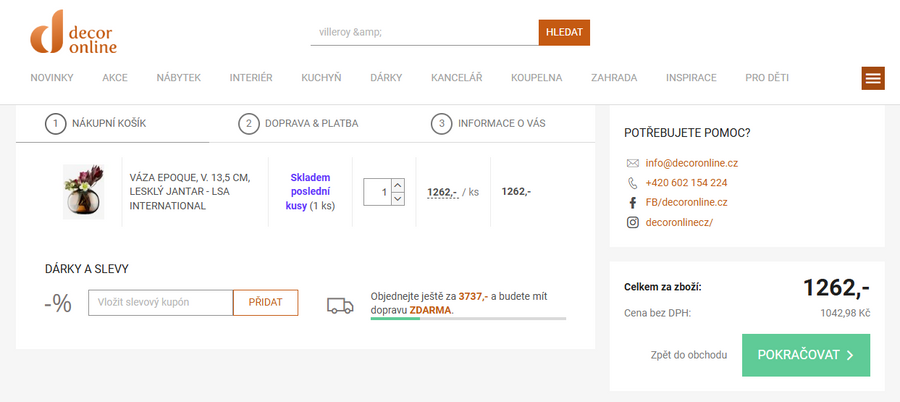Click the percent discount icon
This screenshot has width=900, height=402.
[58, 303]
